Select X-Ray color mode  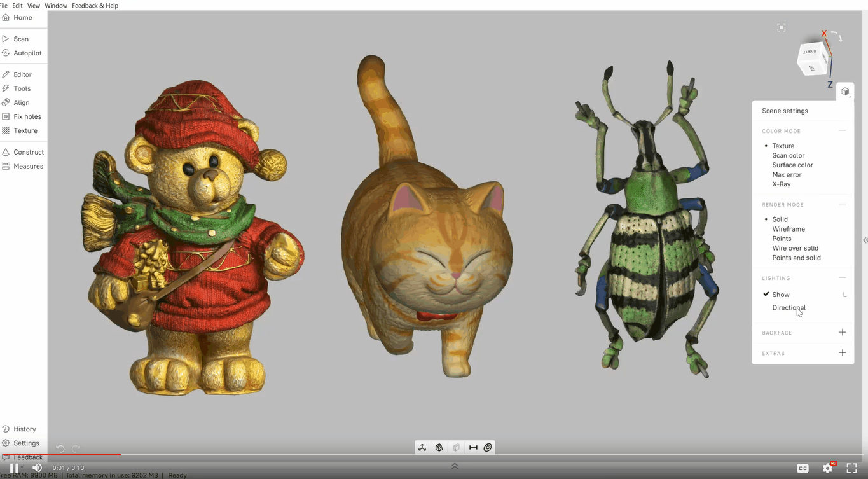[x=782, y=184]
